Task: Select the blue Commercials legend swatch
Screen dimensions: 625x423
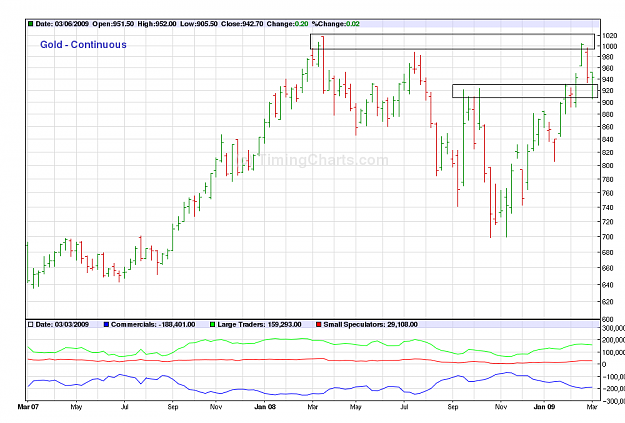Action: pyautogui.click(x=106, y=325)
